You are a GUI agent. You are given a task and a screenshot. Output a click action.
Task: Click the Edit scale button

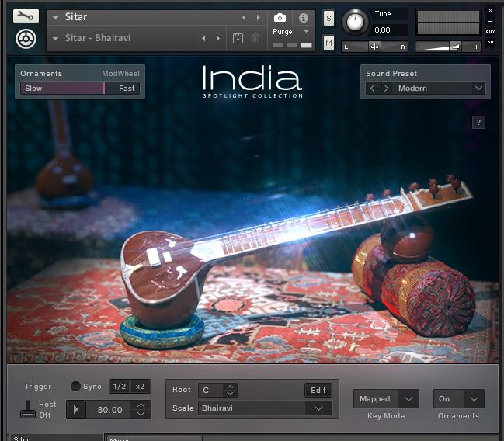tap(318, 391)
